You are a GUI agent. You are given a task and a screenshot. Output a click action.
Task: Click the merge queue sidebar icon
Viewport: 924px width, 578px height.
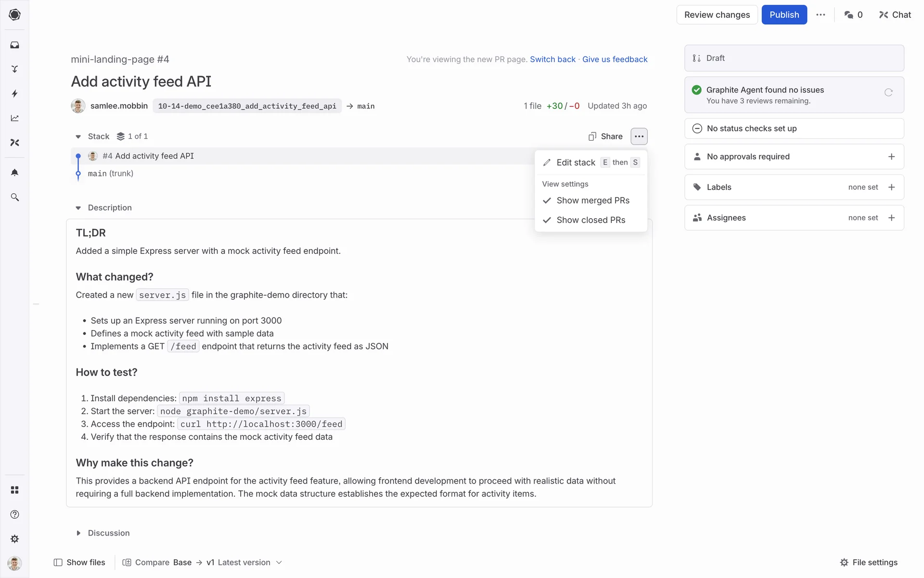14,69
